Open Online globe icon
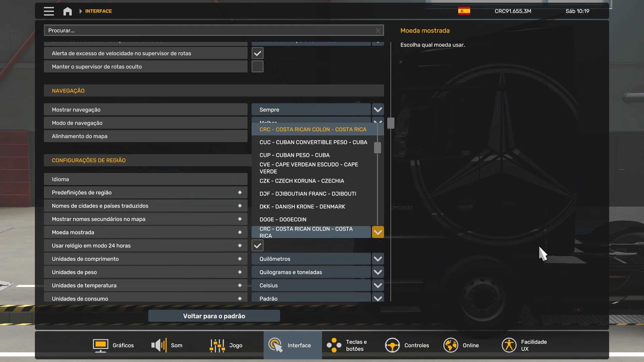Viewport: 644px width, 362px height. point(450,345)
